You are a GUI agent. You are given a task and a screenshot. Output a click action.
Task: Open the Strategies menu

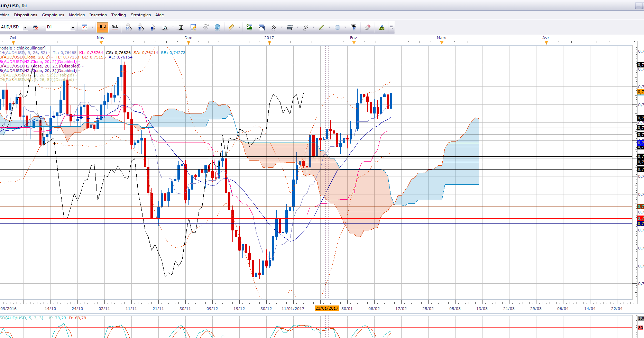(x=141, y=15)
